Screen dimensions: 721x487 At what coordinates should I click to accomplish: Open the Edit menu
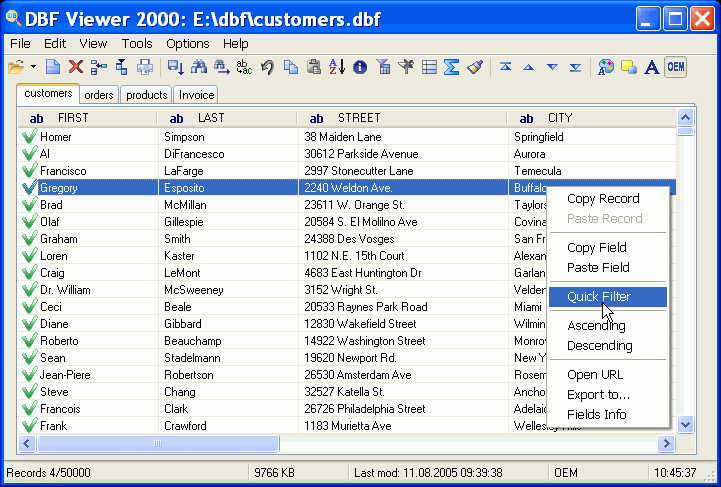(x=55, y=44)
